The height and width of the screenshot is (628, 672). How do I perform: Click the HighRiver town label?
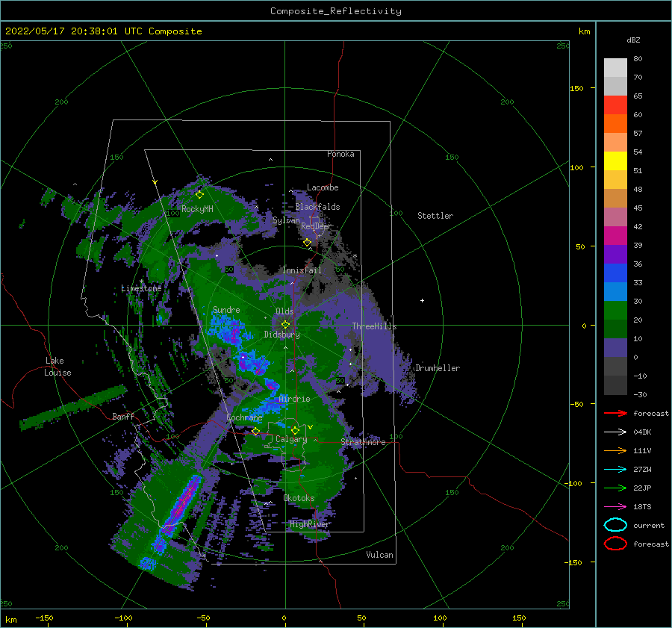tap(309, 524)
